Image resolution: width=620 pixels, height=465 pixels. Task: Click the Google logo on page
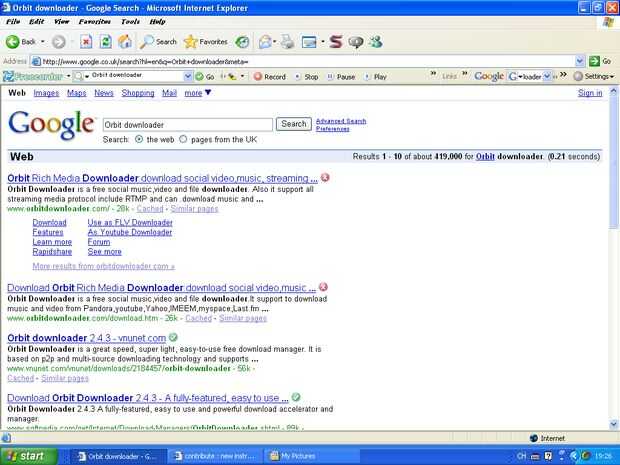[x=51, y=125]
